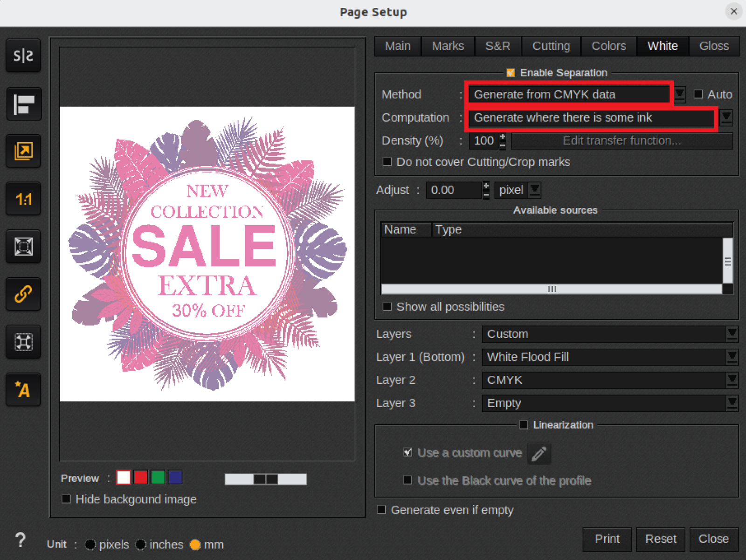Click the fit-to-frame icon below 1:1

(23, 247)
